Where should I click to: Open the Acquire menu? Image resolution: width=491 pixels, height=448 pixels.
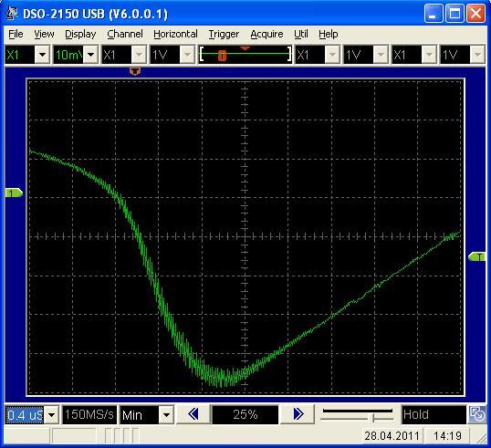(x=266, y=34)
